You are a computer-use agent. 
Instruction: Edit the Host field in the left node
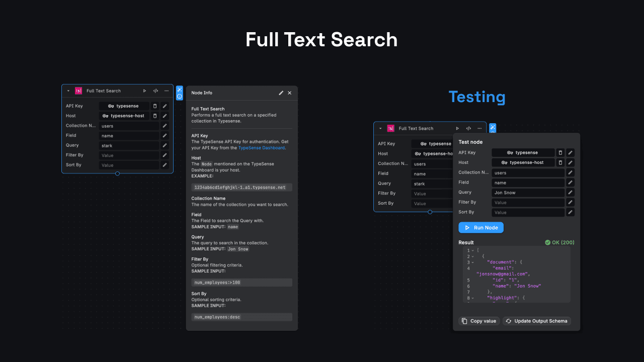165,116
